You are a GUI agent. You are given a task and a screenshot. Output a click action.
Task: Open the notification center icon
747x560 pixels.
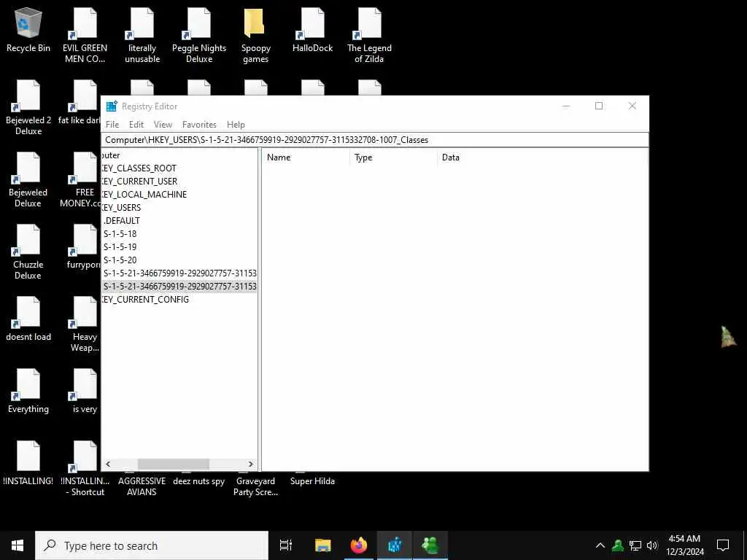coord(723,545)
